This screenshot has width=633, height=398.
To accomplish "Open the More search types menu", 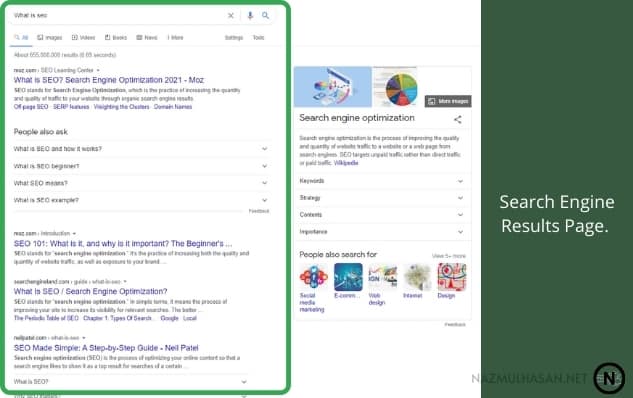I will tap(175, 38).
